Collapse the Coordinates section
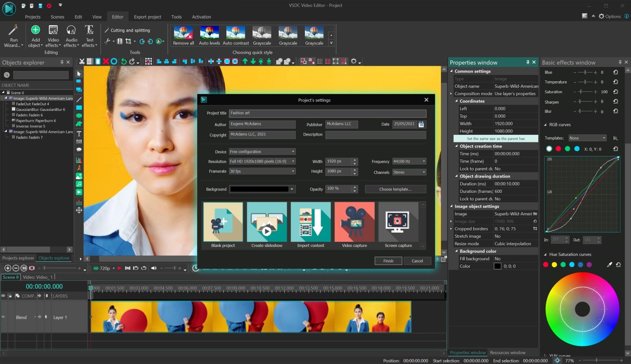Screen dimensions: 631x364 tap(457, 101)
